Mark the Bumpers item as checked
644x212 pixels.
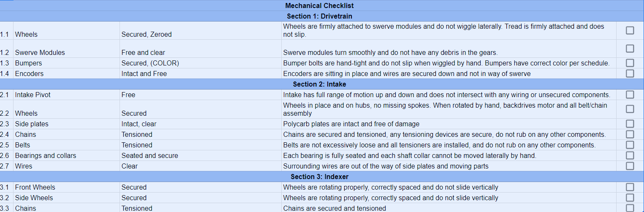pyautogui.click(x=630, y=63)
